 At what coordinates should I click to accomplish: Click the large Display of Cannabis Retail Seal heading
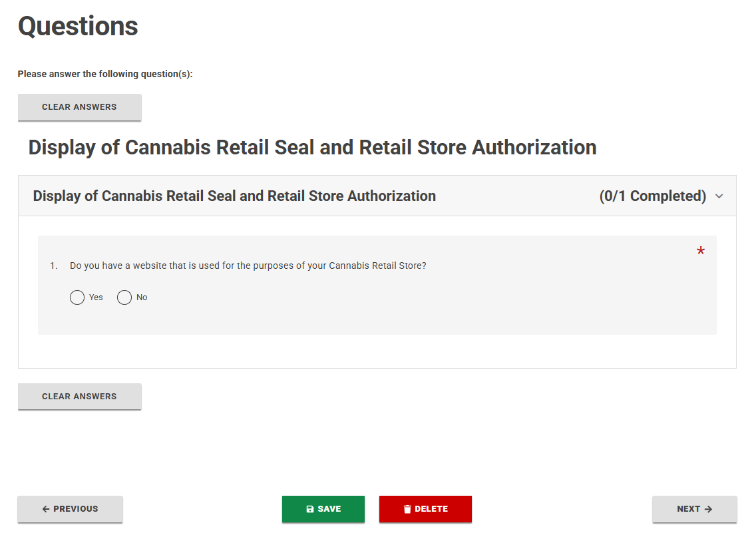312,148
